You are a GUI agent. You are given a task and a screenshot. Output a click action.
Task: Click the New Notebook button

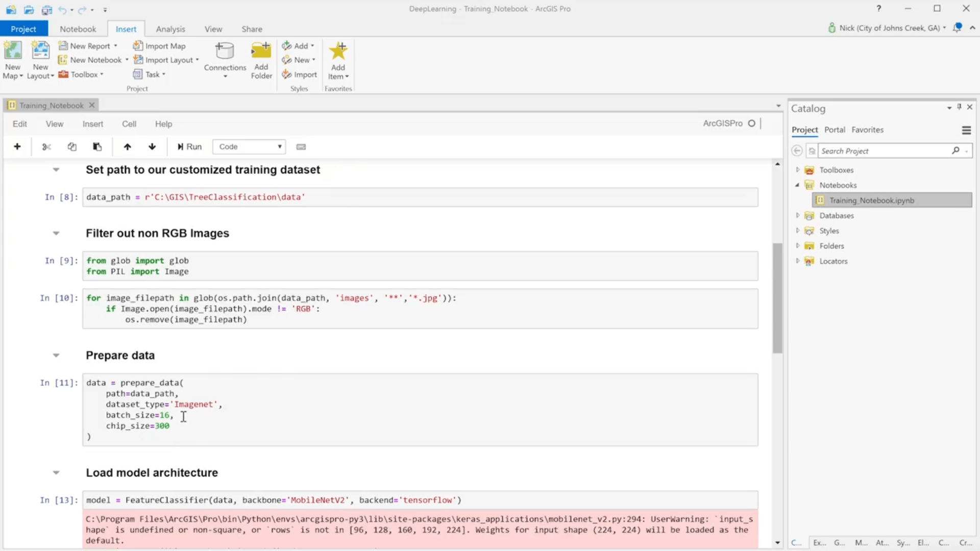click(94, 60)
